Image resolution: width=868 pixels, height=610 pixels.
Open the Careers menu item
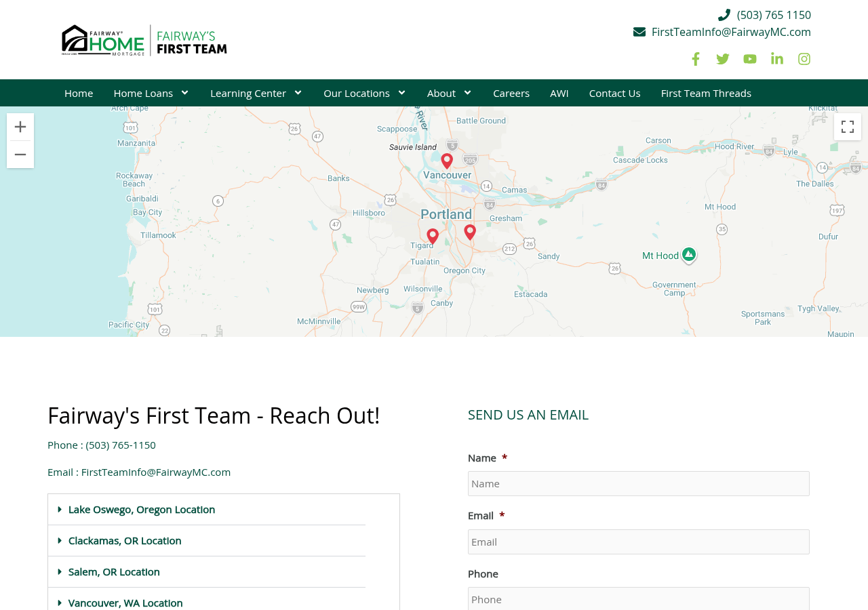pos(511,93)
